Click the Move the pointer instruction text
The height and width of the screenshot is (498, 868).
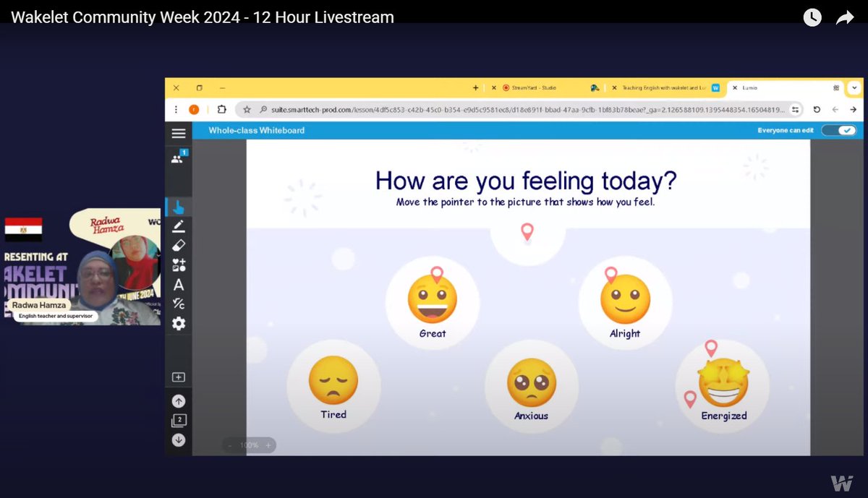pyautogui.click(x=526, y=202)
